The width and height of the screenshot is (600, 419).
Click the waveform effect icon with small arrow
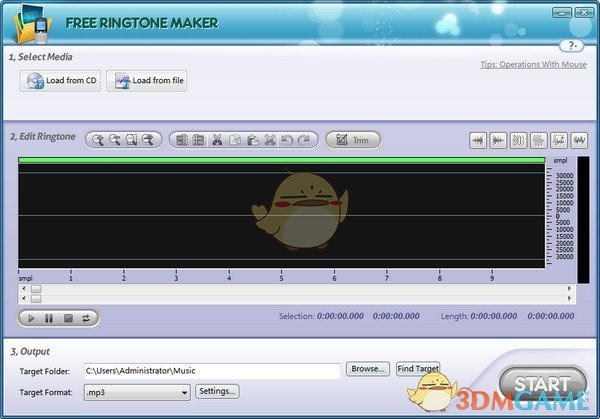click(559, 140)
